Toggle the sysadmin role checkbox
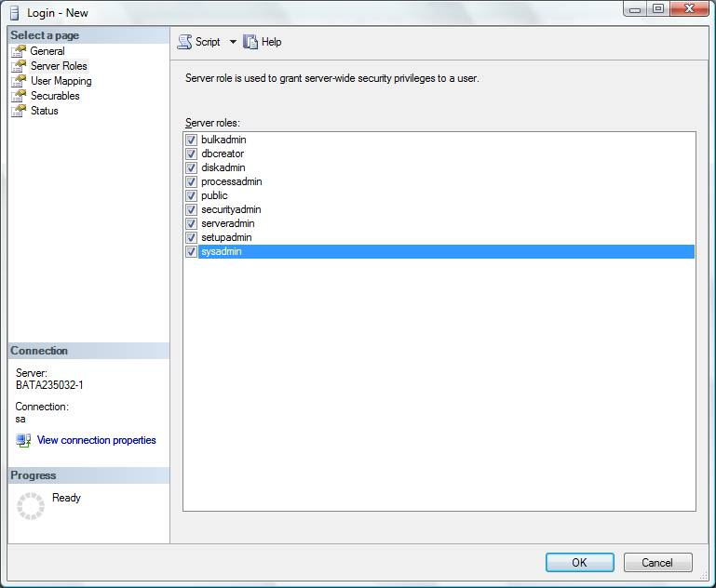This screenshot has height=588, width=716. point(192,252)
